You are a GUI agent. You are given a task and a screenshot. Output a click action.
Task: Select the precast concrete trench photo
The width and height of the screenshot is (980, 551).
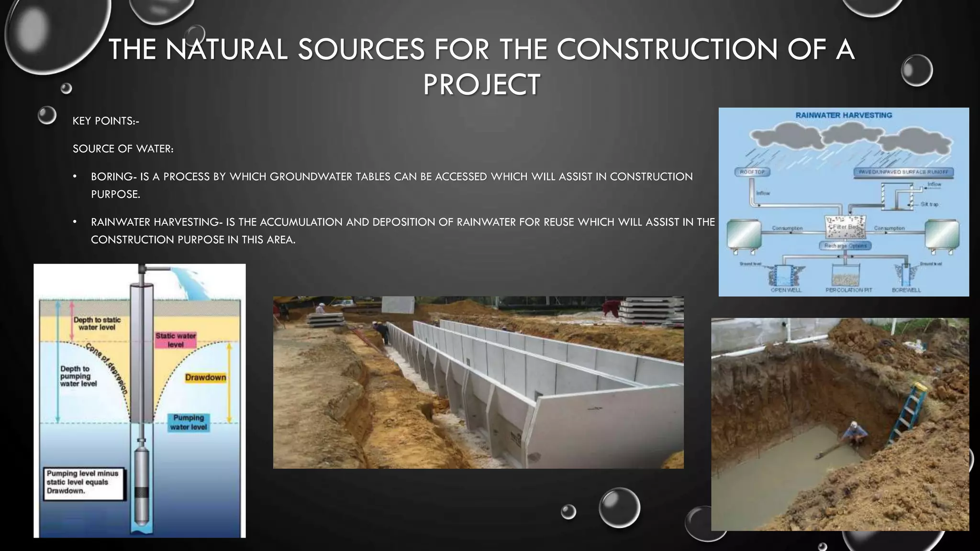(x=479, y=382)
